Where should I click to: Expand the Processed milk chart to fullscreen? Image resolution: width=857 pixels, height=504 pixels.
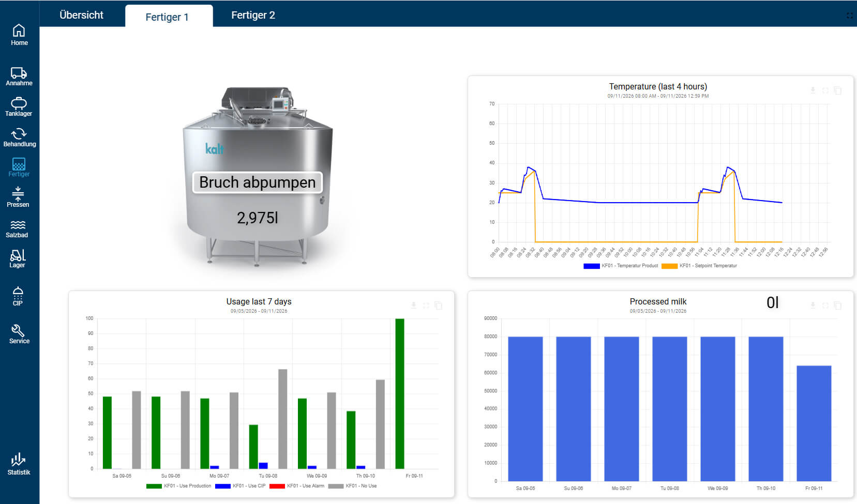825,306
